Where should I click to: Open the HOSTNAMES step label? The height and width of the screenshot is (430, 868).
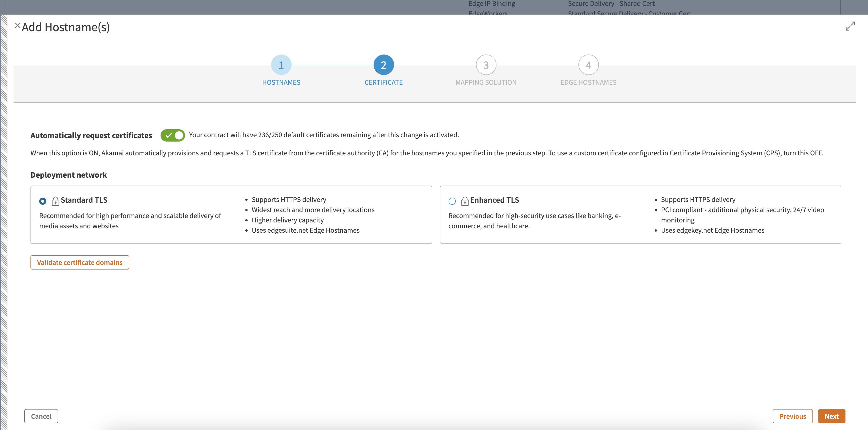(281, 82)
